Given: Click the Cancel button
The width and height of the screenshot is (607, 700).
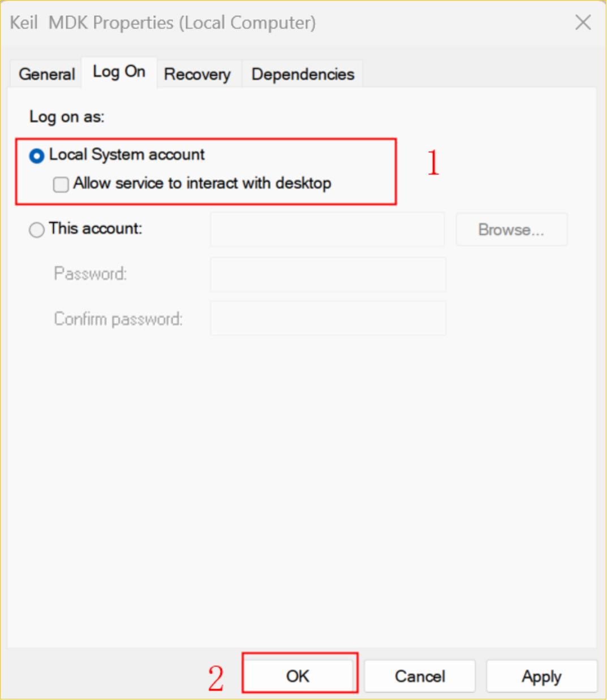Looking at the screenshot, I should pos(420,676).
